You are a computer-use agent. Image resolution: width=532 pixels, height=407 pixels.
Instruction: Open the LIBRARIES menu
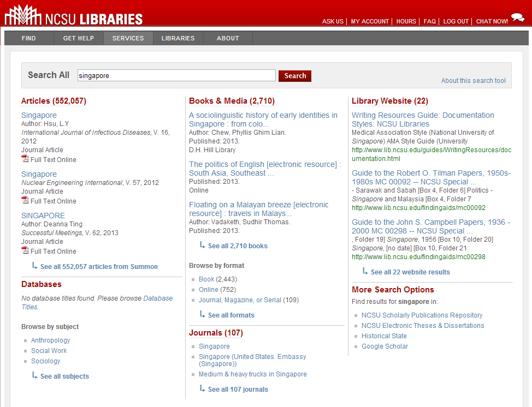pos(178,38)
